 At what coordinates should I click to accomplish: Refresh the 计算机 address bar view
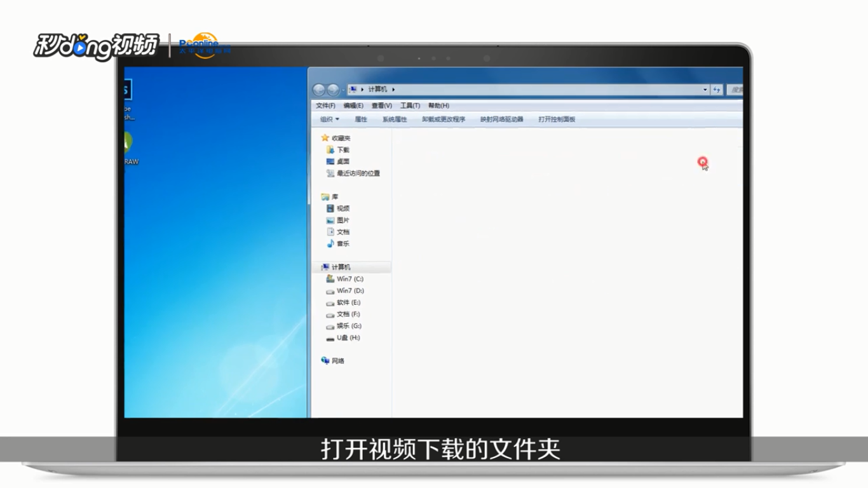(717, 90)
